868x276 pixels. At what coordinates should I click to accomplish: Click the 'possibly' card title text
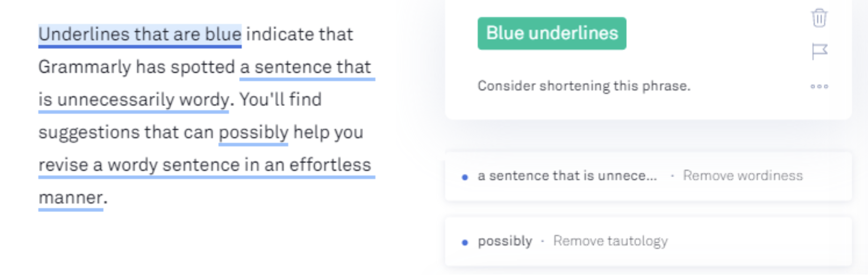coord(505,241)
